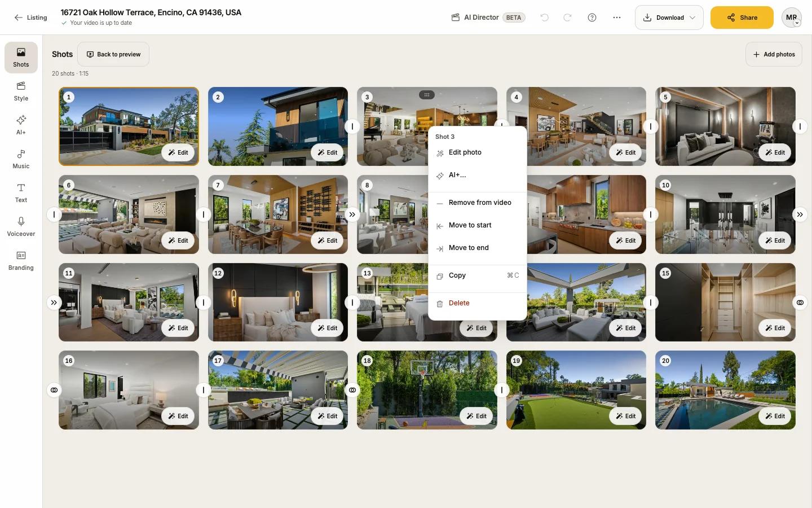Click the transition icon between shots 7 and 8

point(352,214)
